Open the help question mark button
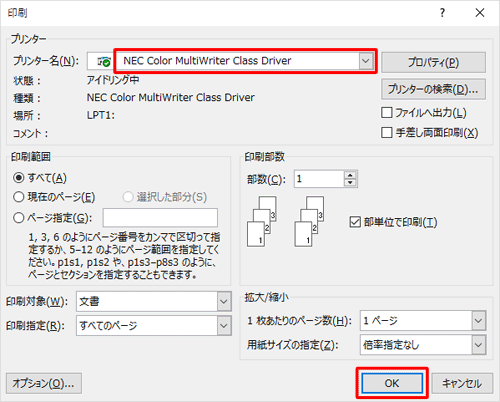 coord(442,13)
